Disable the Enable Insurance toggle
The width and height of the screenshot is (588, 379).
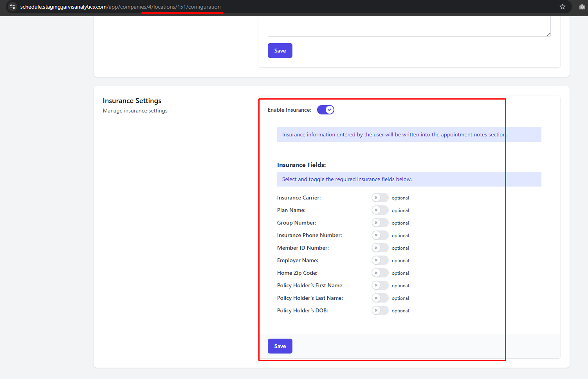[326, 110]
